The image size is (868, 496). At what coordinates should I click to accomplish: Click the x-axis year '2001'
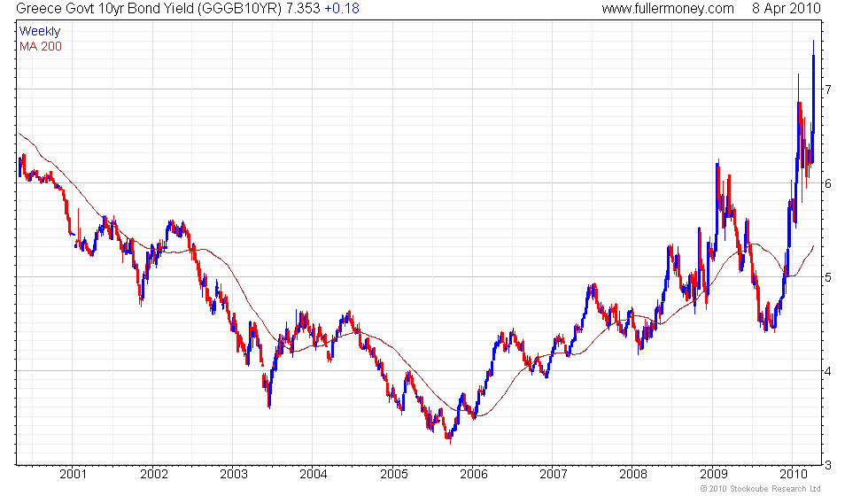pyautogui.click(x=73, y=475)
